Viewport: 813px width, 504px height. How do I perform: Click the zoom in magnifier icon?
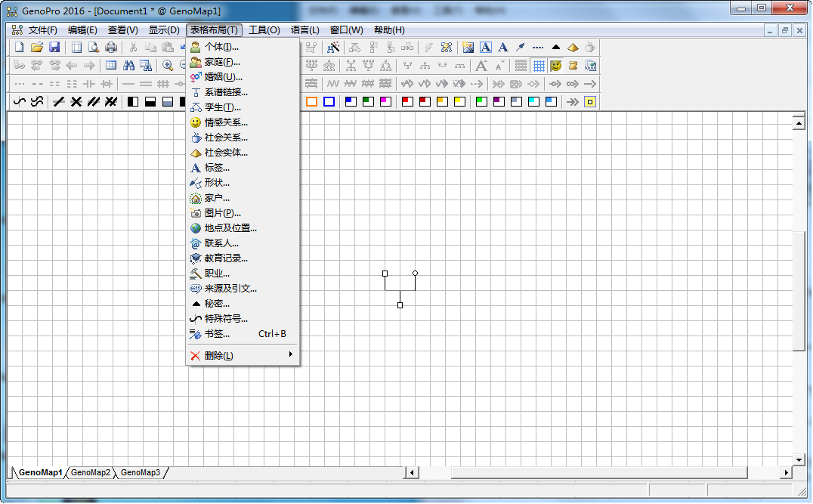(168, 66)
